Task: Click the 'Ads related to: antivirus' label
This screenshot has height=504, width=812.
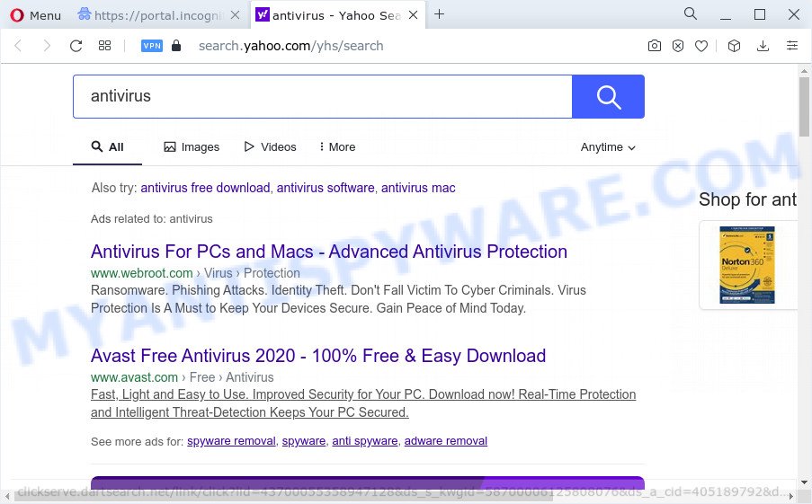Action: [x=152, y=219]
